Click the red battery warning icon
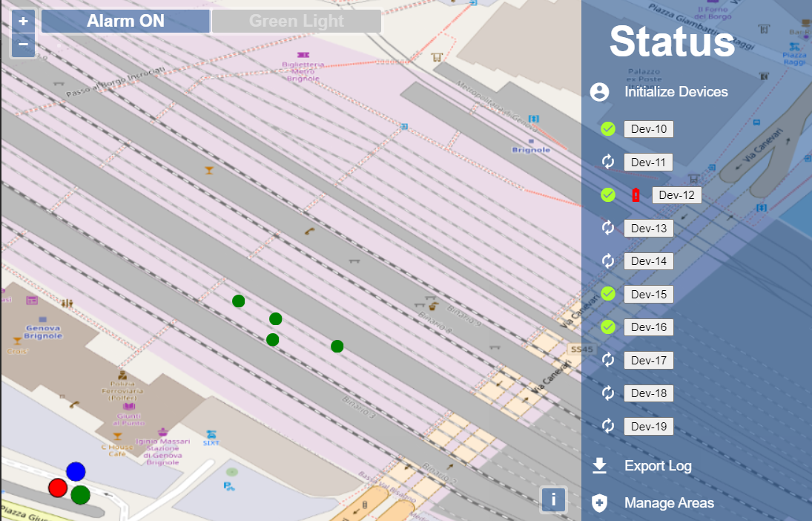Screen dimensions: 812x521 [x=636, y=195]
